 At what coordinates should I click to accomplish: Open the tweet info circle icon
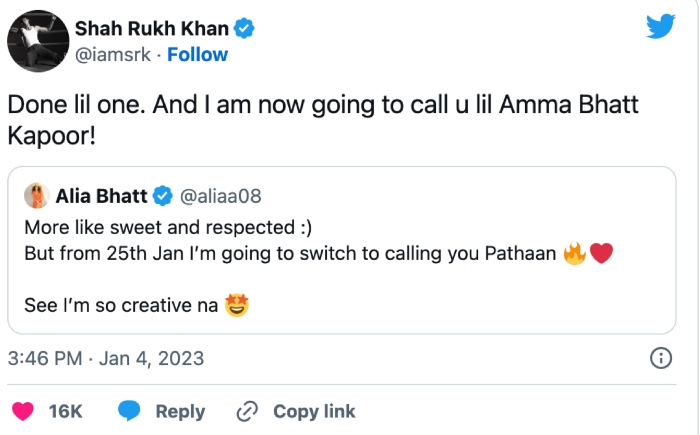[x=660, y=358]
